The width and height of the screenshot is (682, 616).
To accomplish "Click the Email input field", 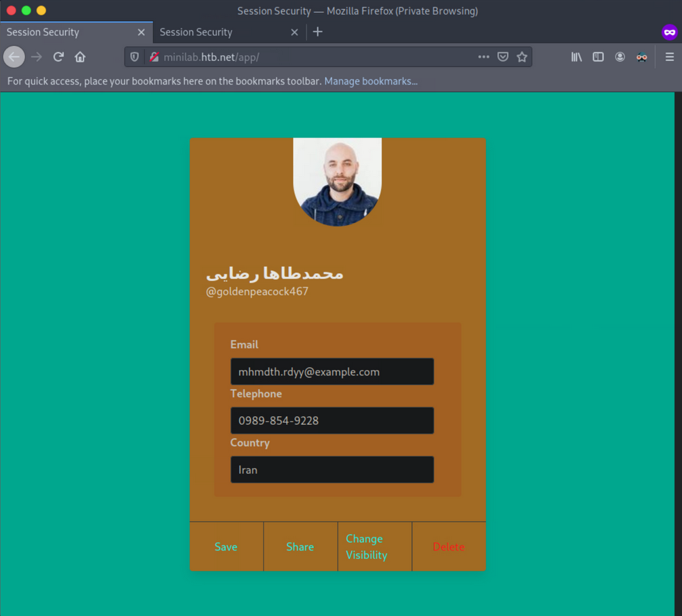I will pyautogui.click(x=332, y=371).
